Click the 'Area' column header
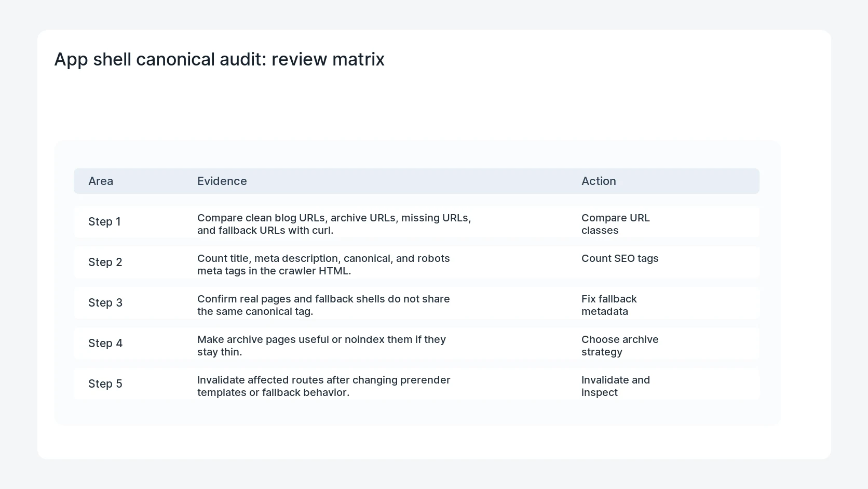 point(101,181)
